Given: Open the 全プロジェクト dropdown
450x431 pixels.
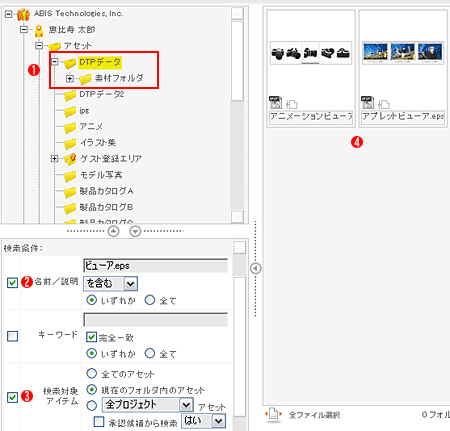Looking at the screenshot, I should (148, 405).
